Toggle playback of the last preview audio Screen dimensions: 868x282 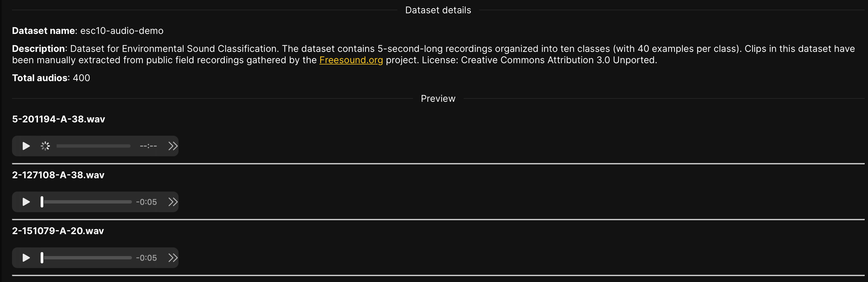tap(25, 257)
